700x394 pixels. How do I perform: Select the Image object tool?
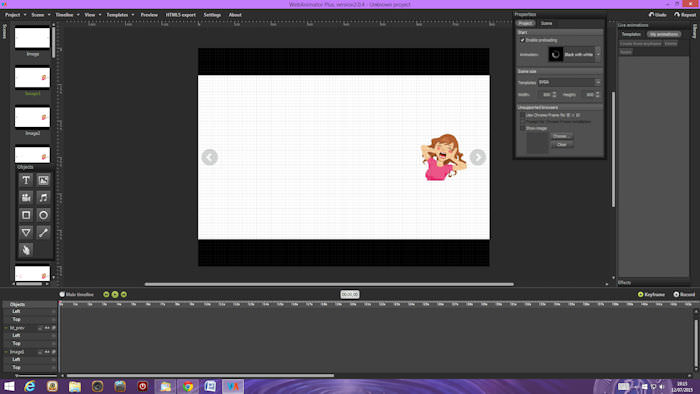pyautogui.click(x=43, y=180)
